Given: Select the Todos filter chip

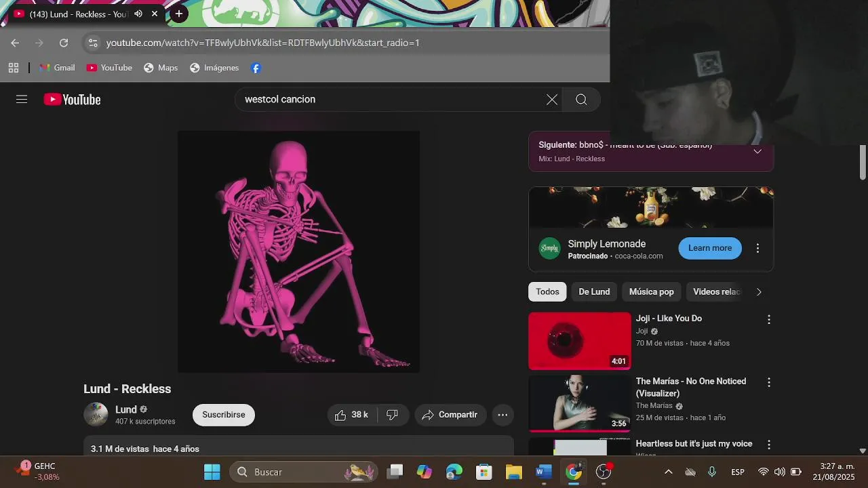Looking at the screenshot, I should point(547,291).
